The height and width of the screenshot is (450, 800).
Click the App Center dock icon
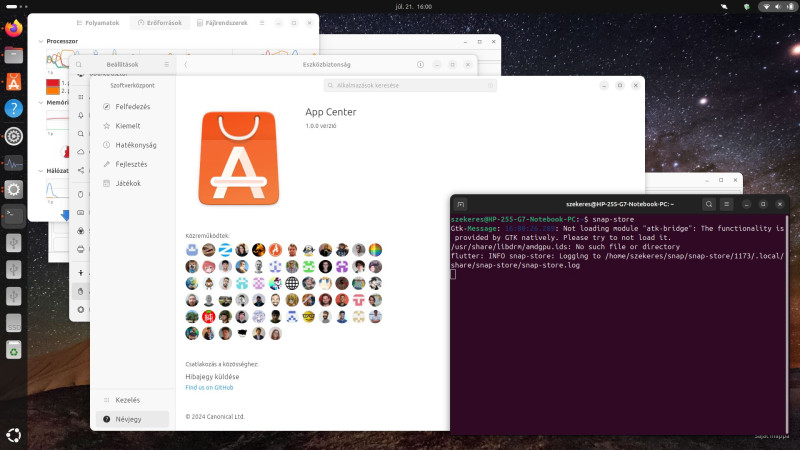click(x=14, y=82)
